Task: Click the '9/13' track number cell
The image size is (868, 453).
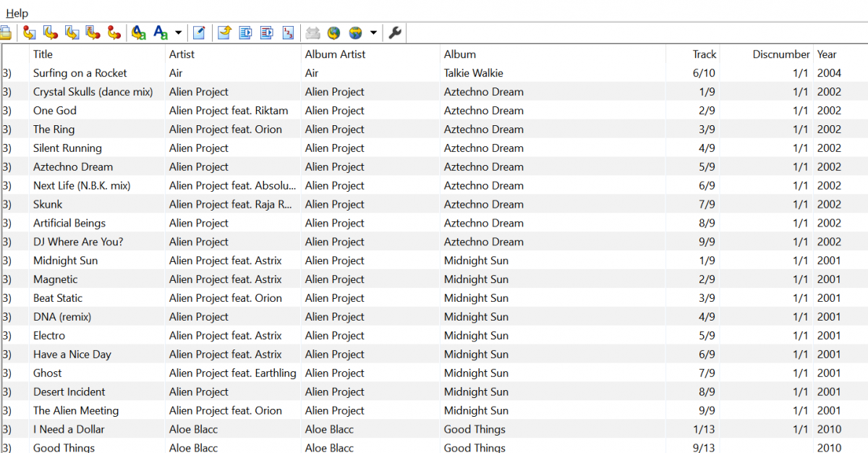Action: 704,448
